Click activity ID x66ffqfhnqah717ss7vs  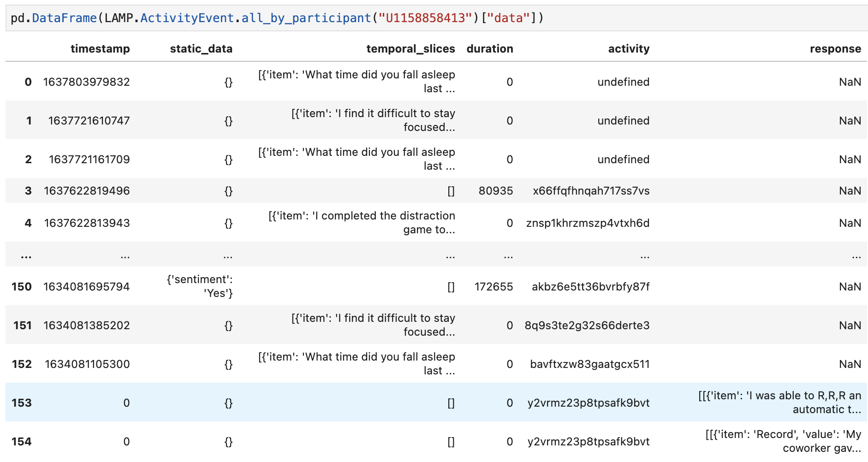pos(591,191)
